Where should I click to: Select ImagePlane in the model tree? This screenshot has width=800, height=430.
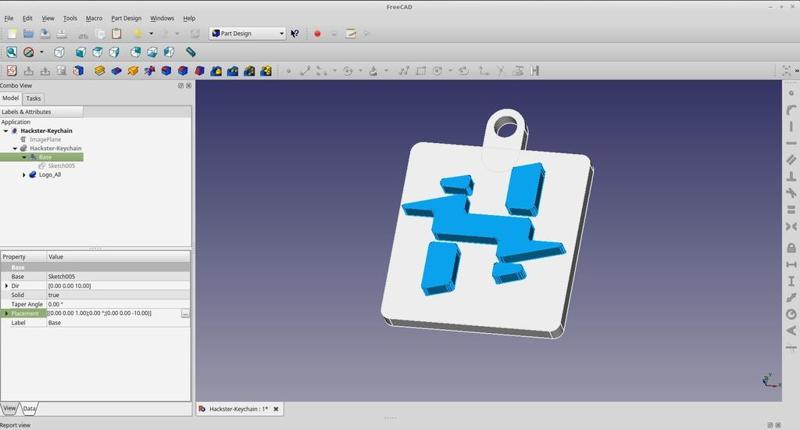[45, 140]
